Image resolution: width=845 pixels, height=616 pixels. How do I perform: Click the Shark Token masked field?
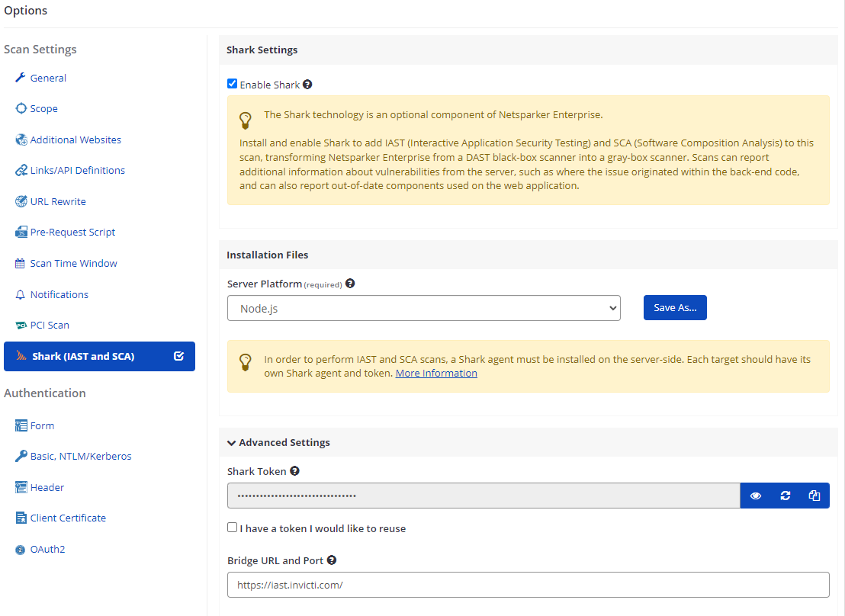(484, 496)
